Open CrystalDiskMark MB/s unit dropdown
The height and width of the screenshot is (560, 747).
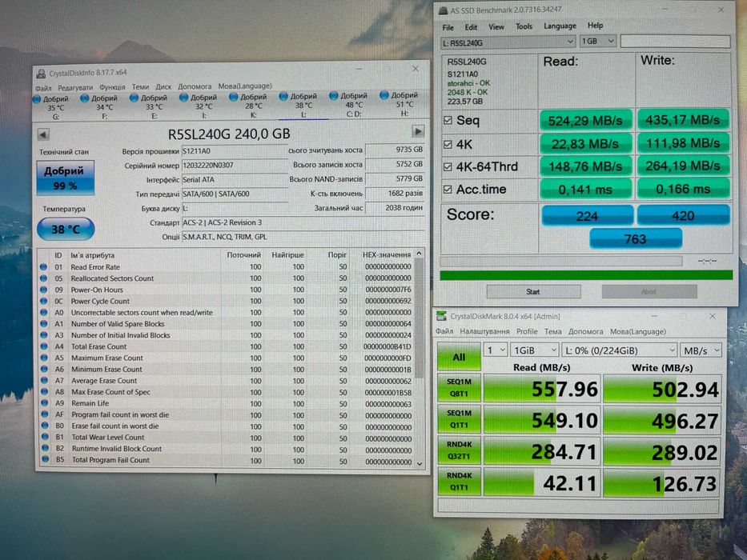[701, 351]
